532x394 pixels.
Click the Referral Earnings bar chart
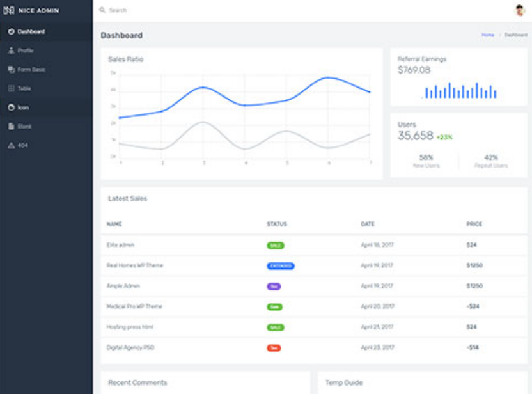coord(458,90)
